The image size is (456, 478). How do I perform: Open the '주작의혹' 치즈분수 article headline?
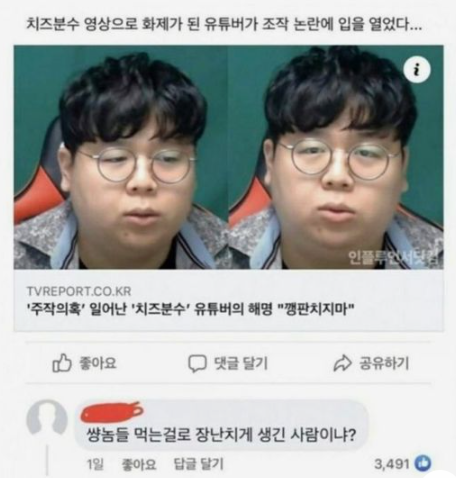click(191, 310)
